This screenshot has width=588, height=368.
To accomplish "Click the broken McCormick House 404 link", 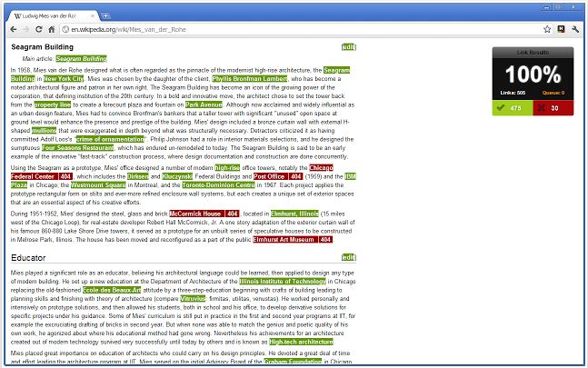I will (x=204, y=214).
